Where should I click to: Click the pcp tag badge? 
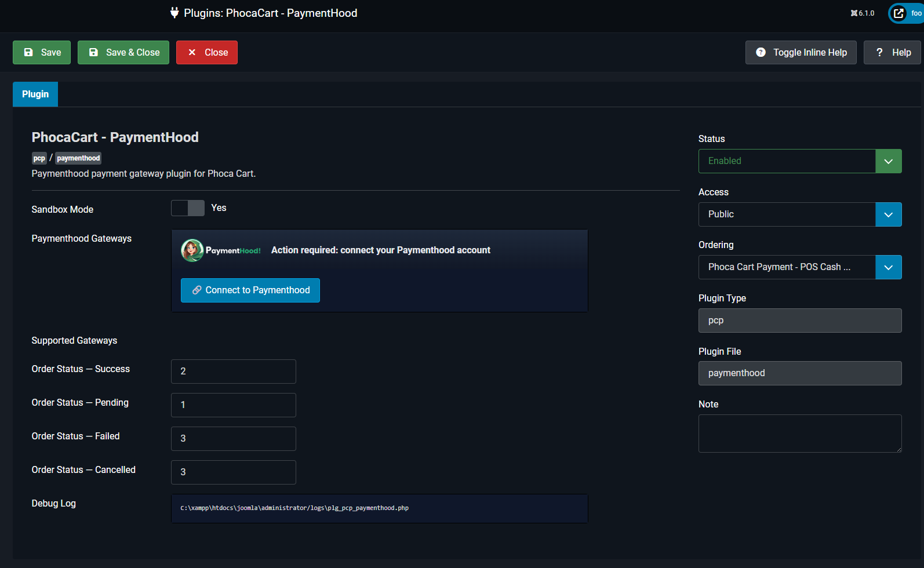[39, 158]
